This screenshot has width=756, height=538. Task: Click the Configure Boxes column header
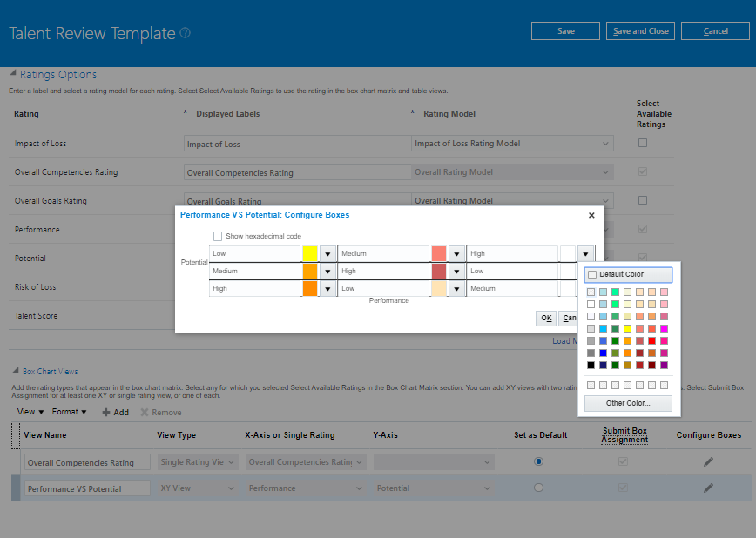coord(708,434)
